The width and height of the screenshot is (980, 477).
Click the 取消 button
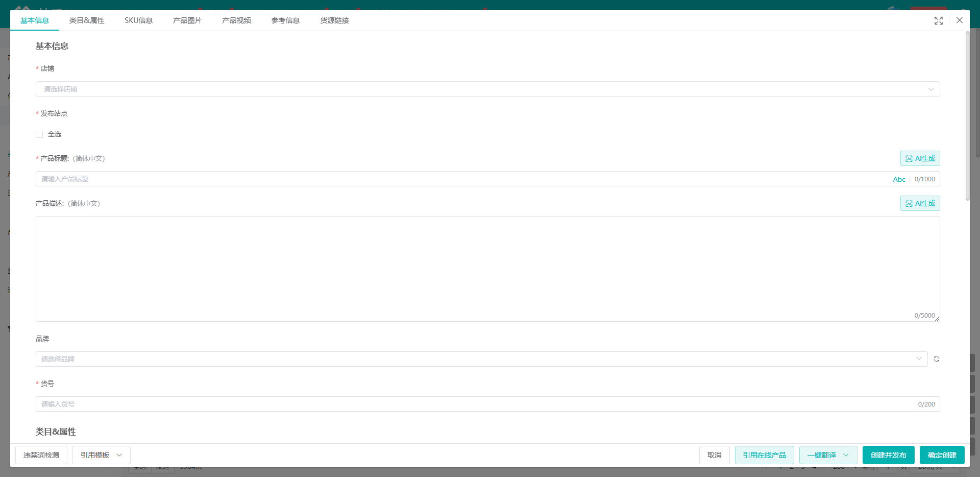tap(714, 455)
